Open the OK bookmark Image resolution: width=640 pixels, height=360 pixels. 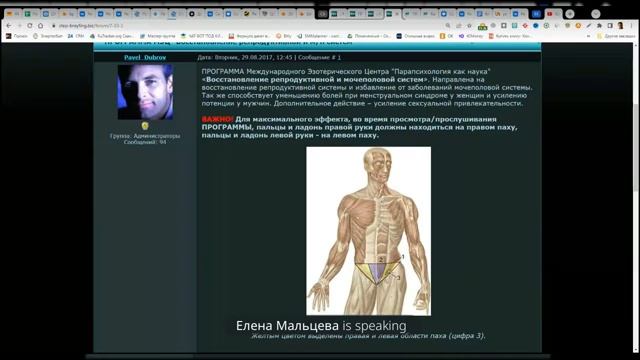pos(447,36)
